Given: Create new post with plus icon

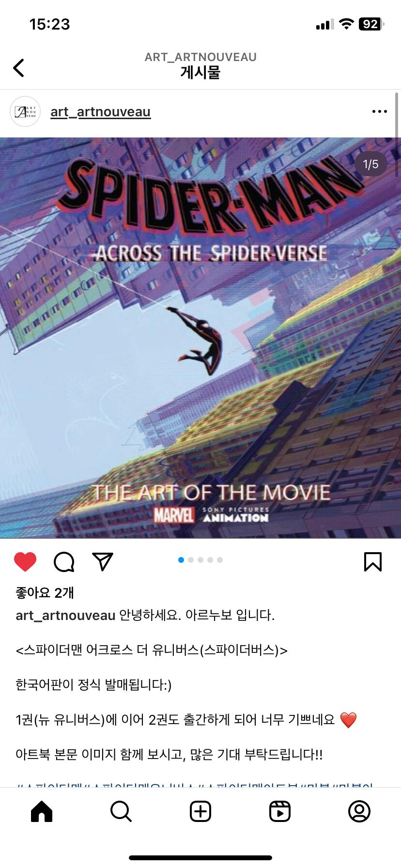Looking at the screenshot, I should [x=200, y=811].
